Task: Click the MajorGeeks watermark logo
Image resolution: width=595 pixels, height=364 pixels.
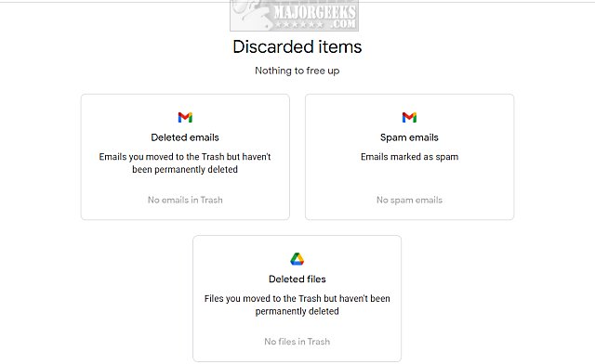Action: pyautogui.click(x=294, y=16)
